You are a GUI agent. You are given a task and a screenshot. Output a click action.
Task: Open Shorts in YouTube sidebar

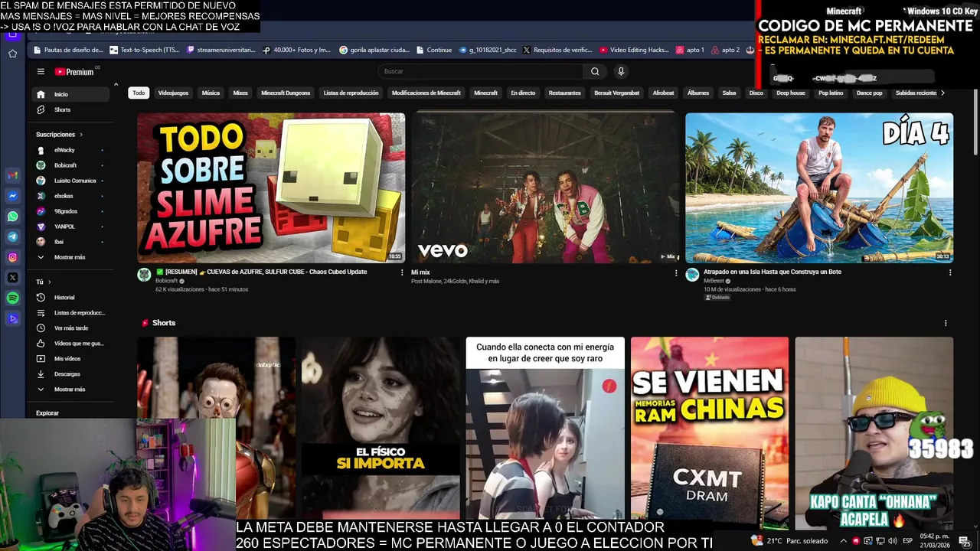click(x=70, y=109)
